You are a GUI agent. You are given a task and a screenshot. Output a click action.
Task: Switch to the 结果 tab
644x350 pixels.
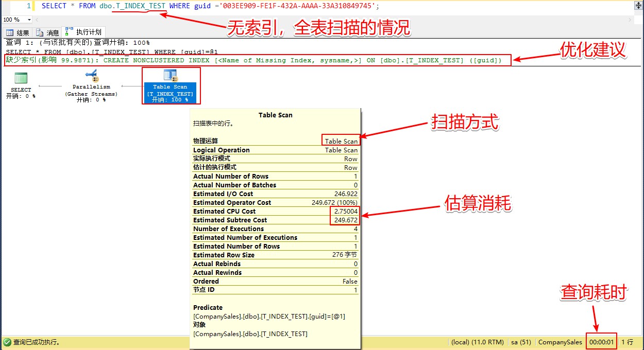click(23, 32)
